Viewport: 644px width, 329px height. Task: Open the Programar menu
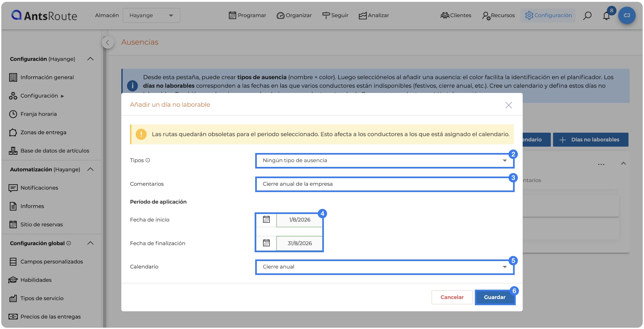247,16
